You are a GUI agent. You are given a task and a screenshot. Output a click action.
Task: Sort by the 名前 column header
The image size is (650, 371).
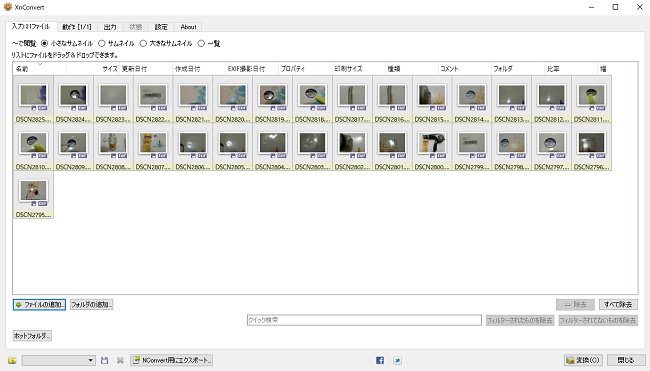39,69
